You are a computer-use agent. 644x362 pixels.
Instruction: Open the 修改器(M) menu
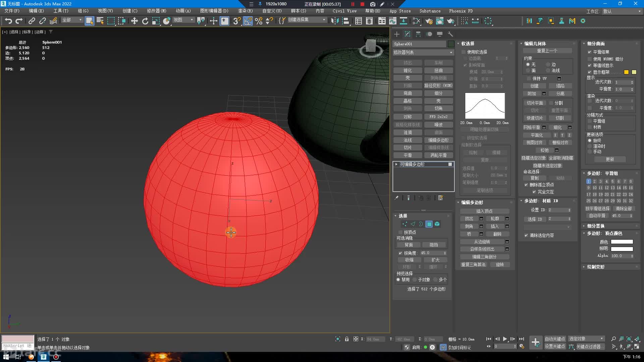pos(157,11)
